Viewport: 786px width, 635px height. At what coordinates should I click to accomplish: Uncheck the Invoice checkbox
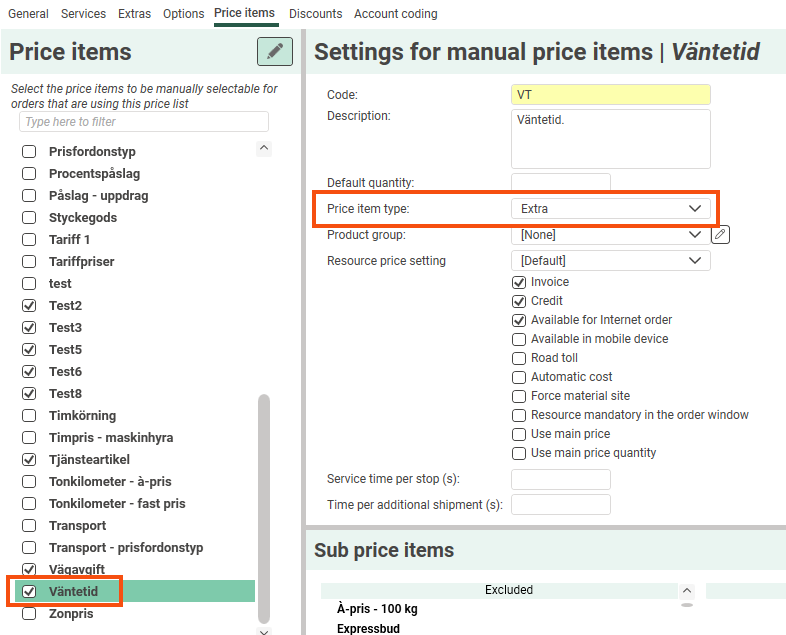[x=519, y=282]
